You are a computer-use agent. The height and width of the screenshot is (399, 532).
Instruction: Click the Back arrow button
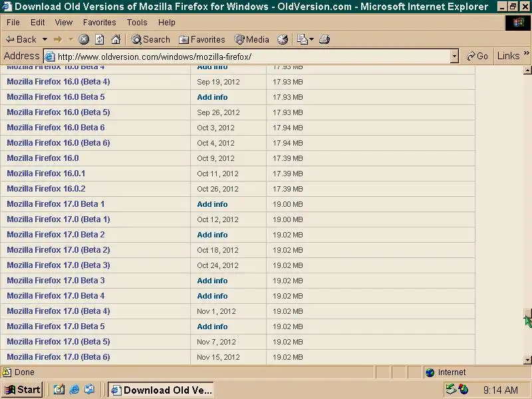tap(21, 39)
